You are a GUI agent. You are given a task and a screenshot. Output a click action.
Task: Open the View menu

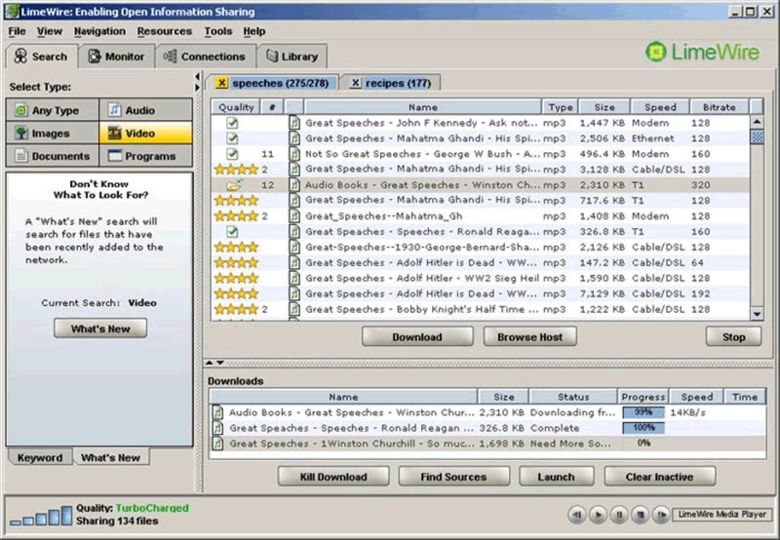50,31
